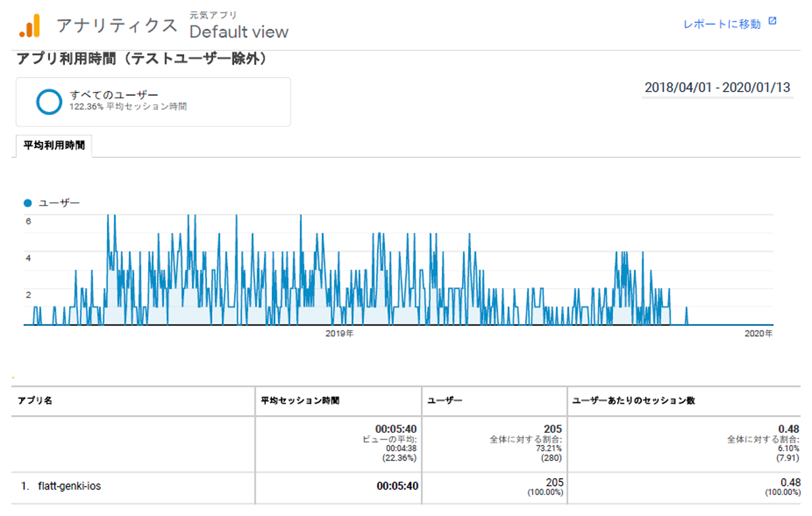812x516 pixels.
Task: Sort by the 平均セッション時間 column header
Action: pyautogui.click(x=300, y=400)
